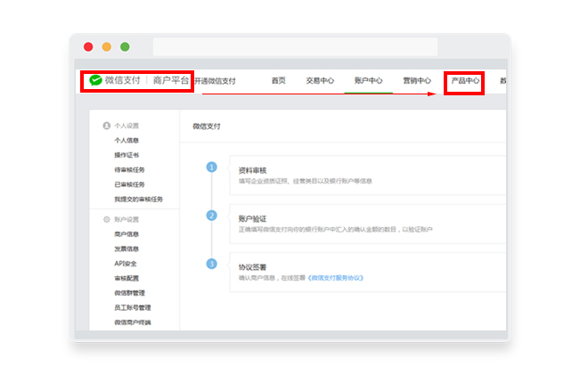Click the browser address bar
Image resolution: width=588 pixels, height=383 pixels.
[295, 47]
